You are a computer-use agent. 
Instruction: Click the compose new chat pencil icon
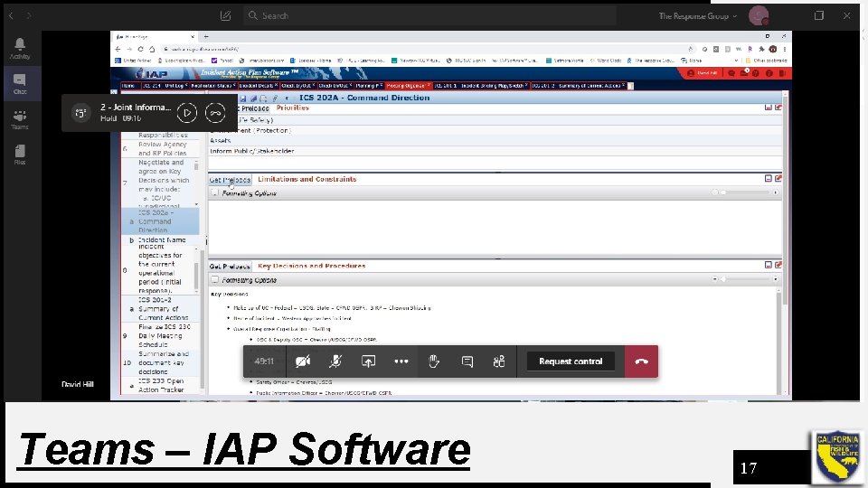click(x=225, y=15)
